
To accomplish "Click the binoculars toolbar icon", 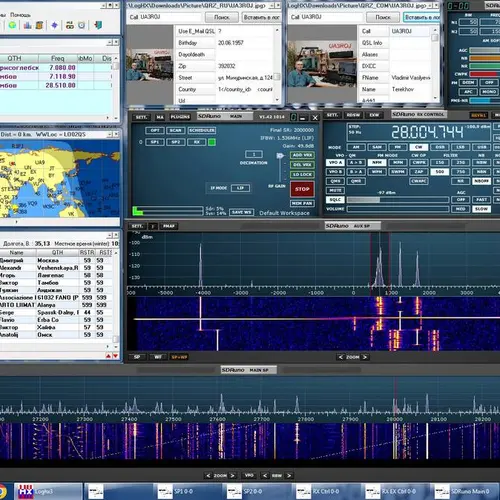I will [70, 25].
